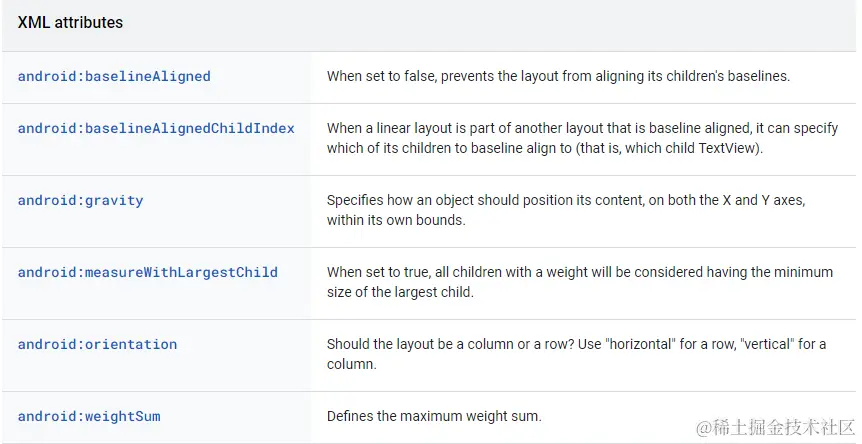Open the android:baselineAligned attribute link
The image size is (862, 444).
(x=114, y=76)
